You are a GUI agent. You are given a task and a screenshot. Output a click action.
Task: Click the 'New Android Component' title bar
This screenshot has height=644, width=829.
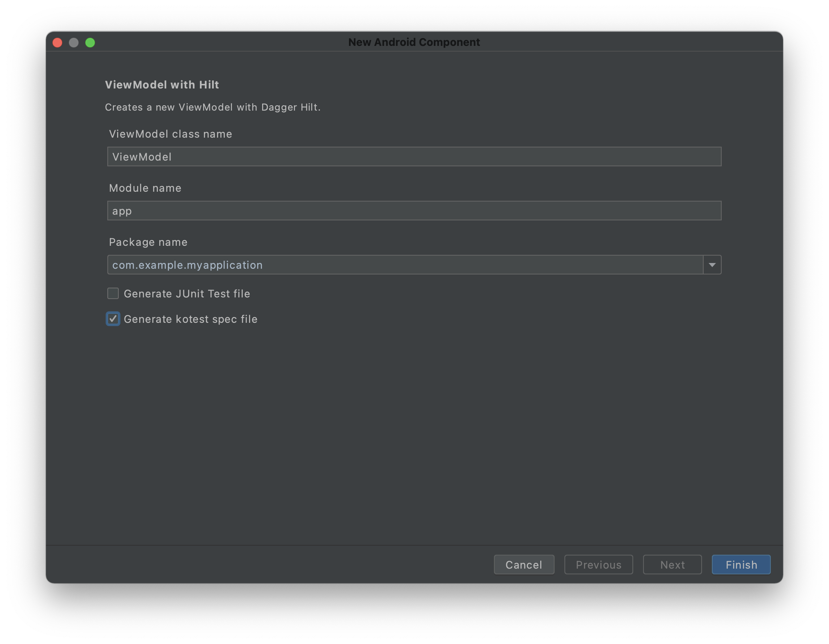tap(414, 42)
